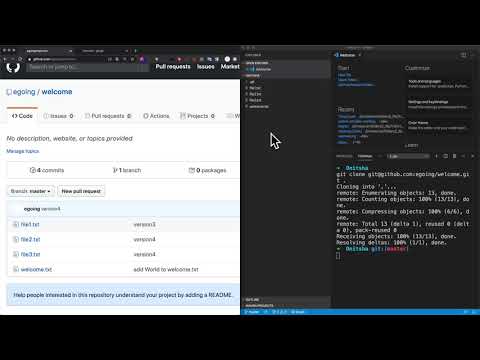Image resolution: width=480 pixels, height=360 pixels.
Task: Open file2.txt in the repository list
Action: pos(30,239)
